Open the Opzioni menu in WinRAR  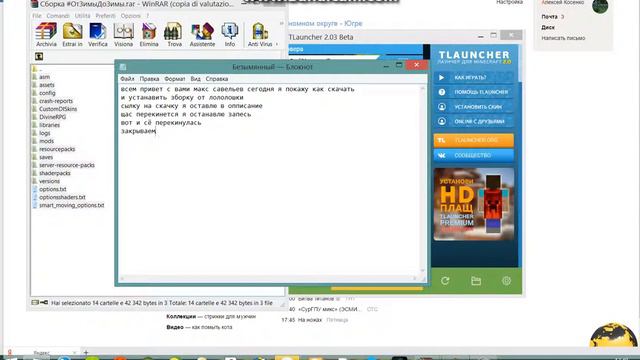[130, 16]
